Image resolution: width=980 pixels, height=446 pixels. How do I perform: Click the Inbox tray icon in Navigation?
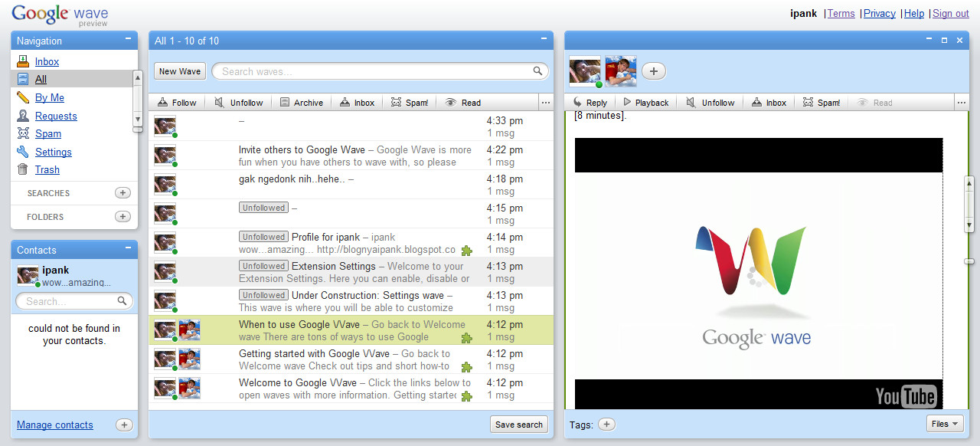[x=23, y=61]
